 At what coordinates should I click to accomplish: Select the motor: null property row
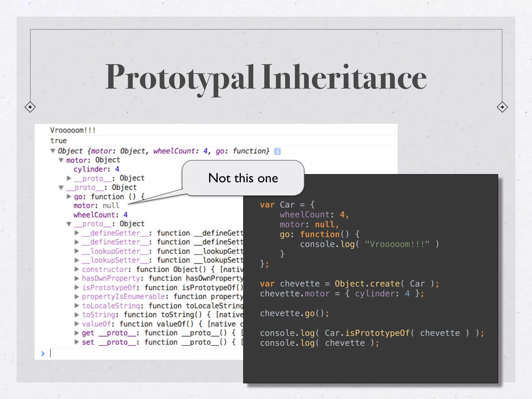pos(96,206)
